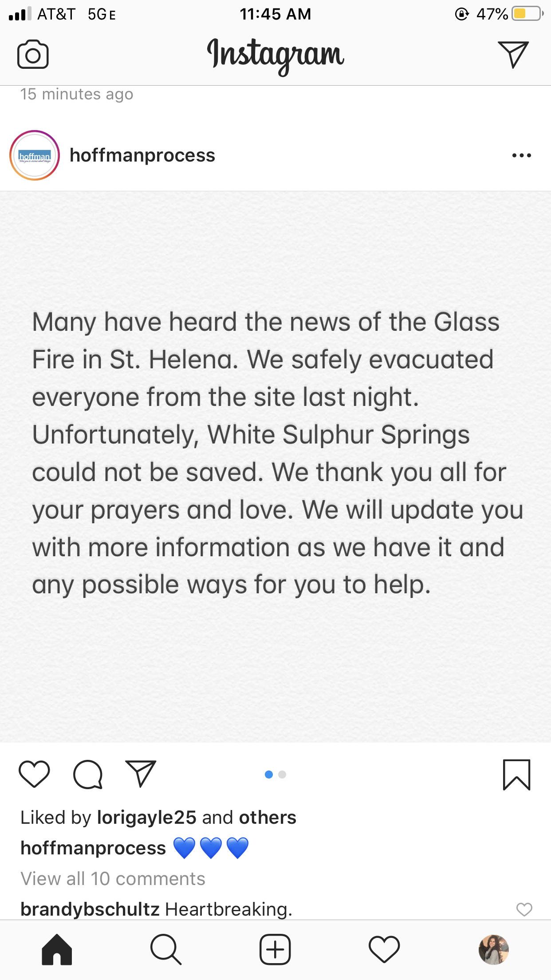Open Search tab magnifying glass
This screenshot has width=551, height=980.
[166, 950]
